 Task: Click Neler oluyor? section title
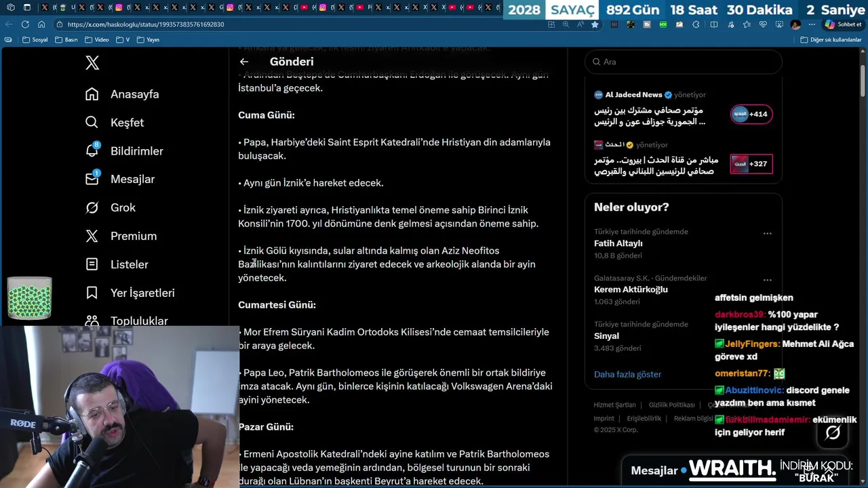pos(631,207)
